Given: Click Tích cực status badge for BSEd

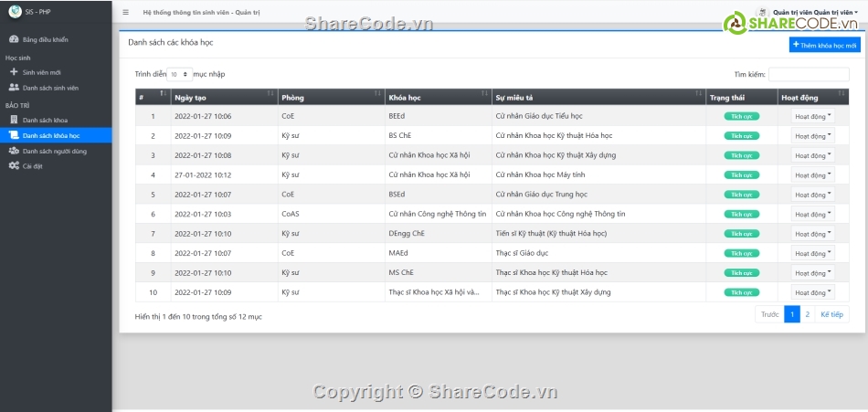Looking at the screenshot, I should click(x=741, y=195).
